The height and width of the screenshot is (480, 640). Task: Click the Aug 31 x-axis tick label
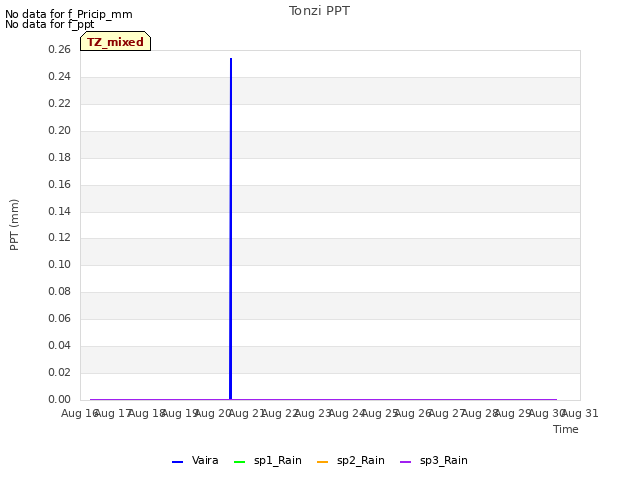(581, 413)
